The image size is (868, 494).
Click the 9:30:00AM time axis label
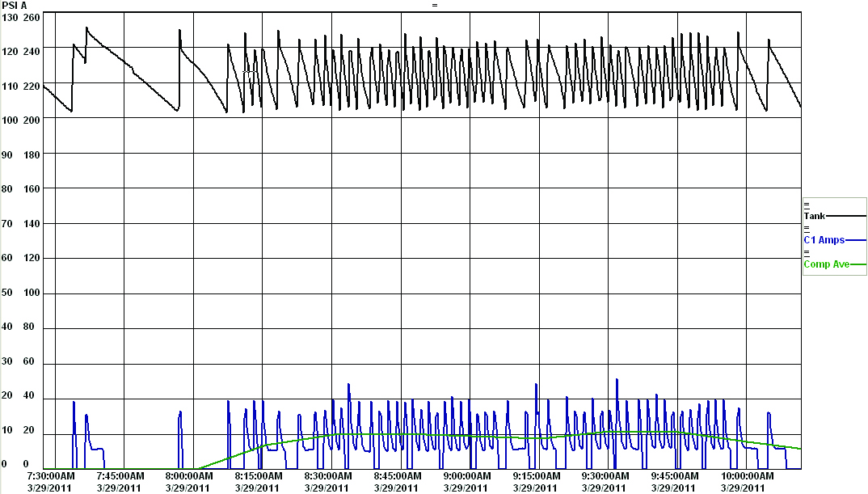pos(605,475)
